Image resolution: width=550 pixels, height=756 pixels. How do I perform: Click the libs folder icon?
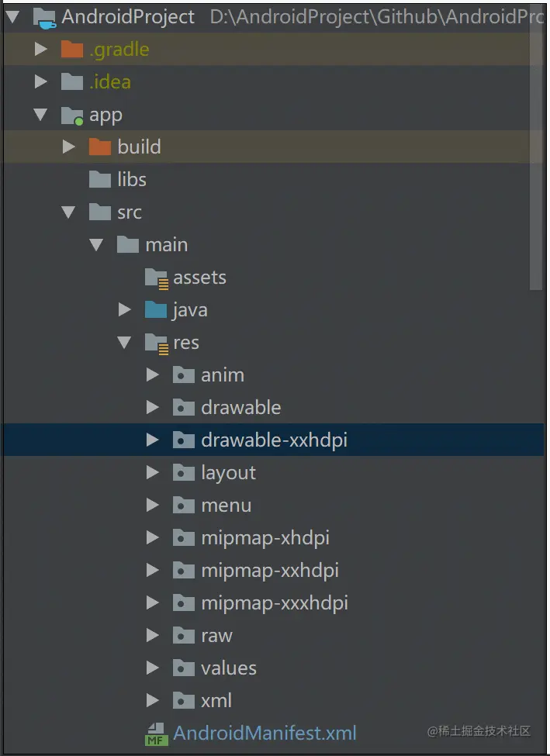coord(100,179)
